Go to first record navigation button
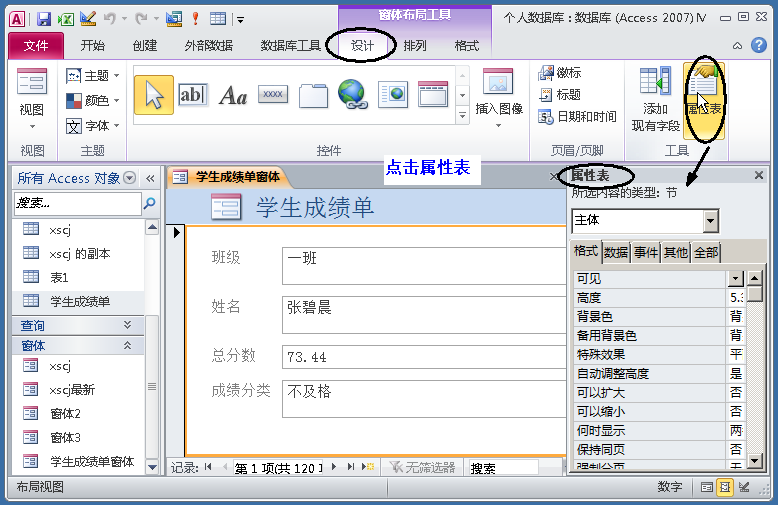Image resolution: width=778 pixels, height=505 pixels. pos(208,467)
